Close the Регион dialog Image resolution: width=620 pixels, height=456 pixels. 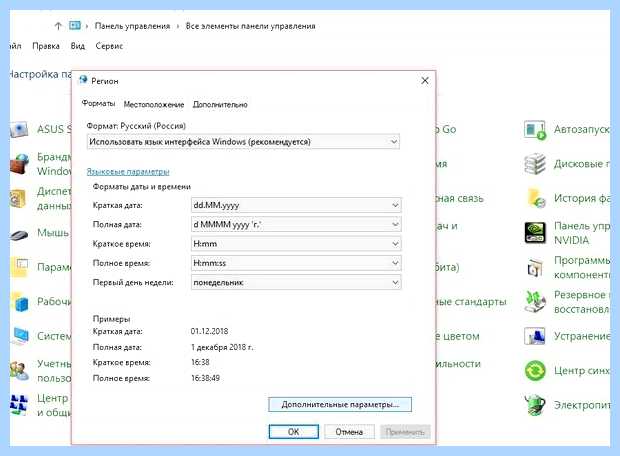425,81
